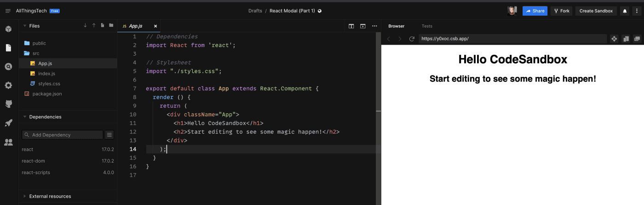This screenshot has height=205, width=644.
Task: Toggle the preview pane visibility icon
Action: tap(363, 26)
